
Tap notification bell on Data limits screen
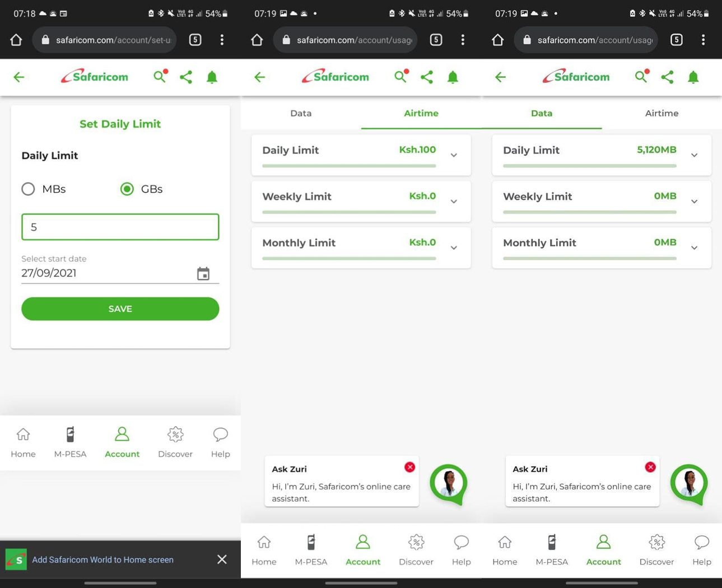point(693,77)
